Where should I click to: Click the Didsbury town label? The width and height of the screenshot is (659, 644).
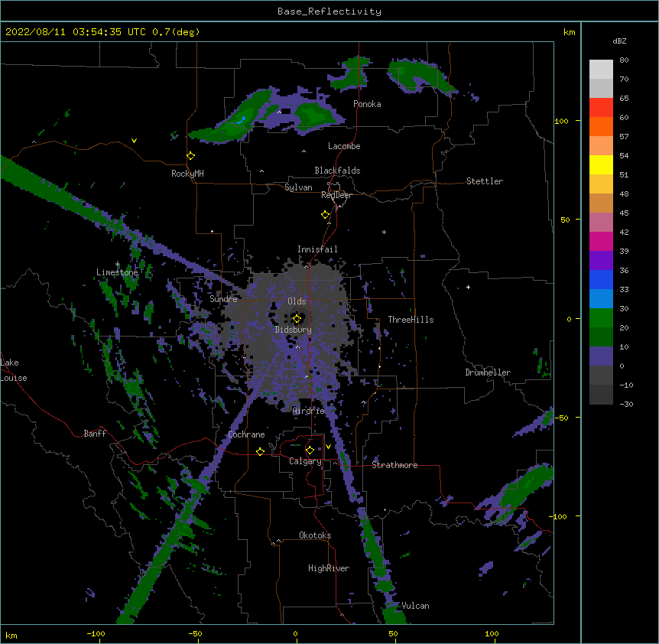pyautogui.click(x=294, y=330)
